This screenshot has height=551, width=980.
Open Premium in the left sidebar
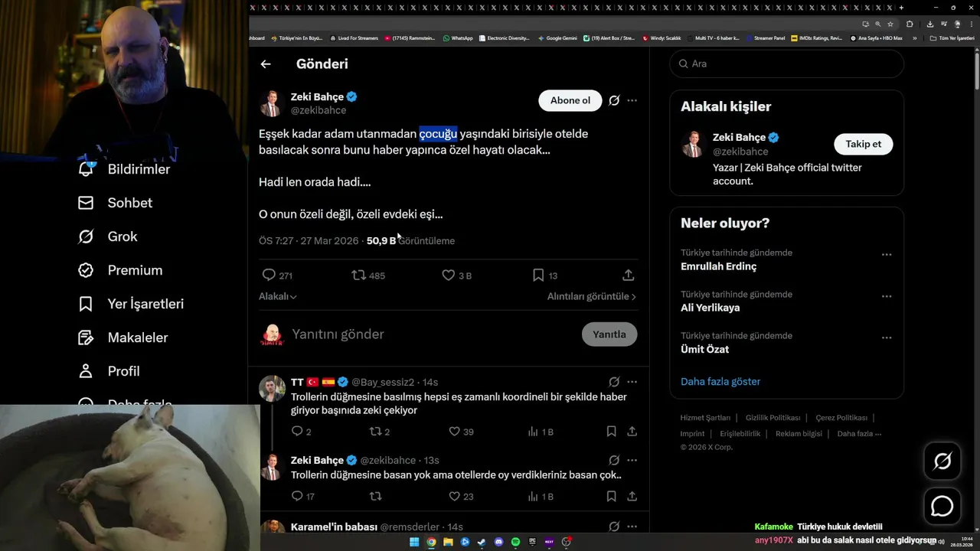(120, 270)
